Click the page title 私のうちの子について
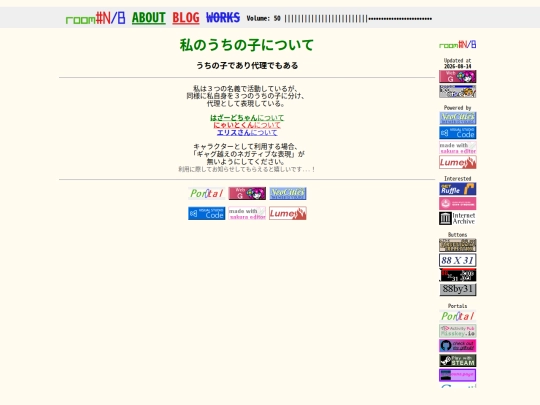This screenshot has width=540, height=405. (247, 45)
